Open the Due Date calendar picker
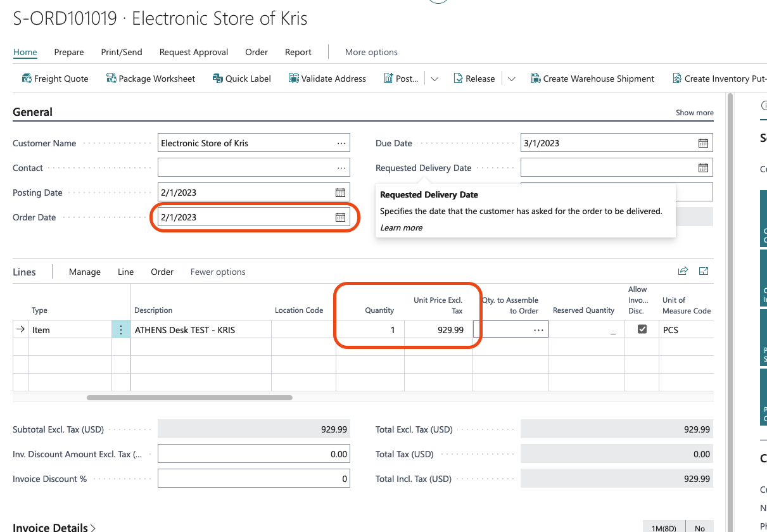The height and width of the screenshot is (532, 767). 702,142
